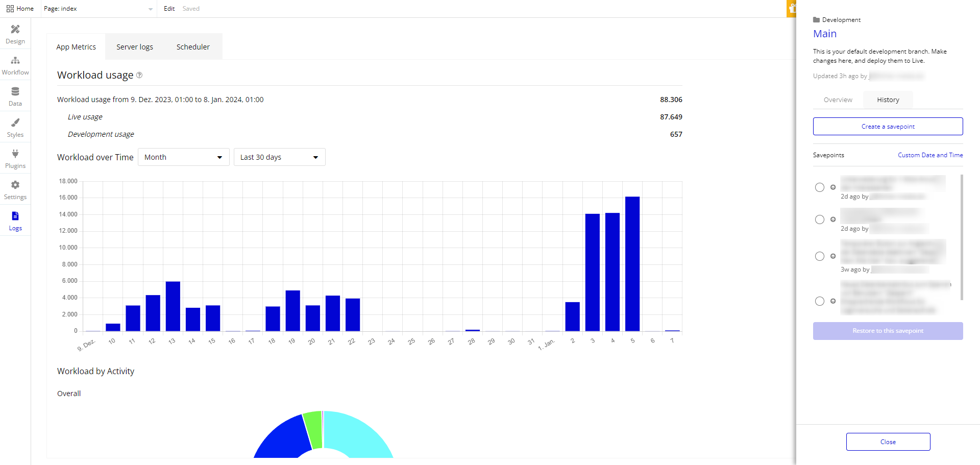980x465 pixels.
Task: Select the Logs icon in sidebar
Action: (15, 216)
